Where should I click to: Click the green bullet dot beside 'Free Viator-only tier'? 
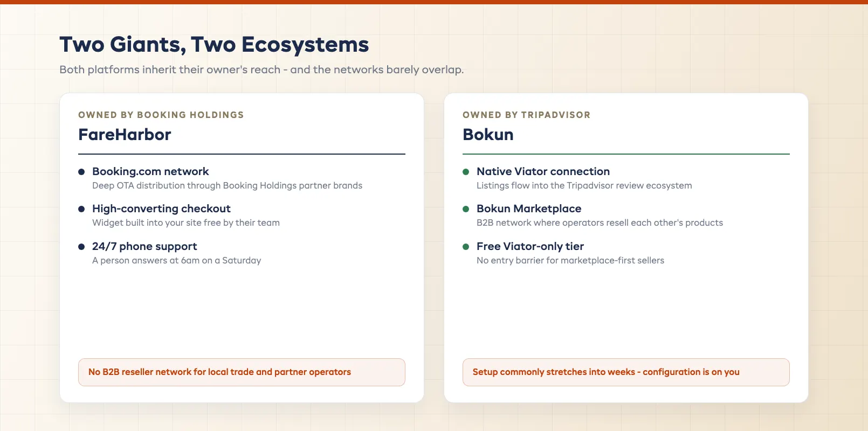coord(466,247)
